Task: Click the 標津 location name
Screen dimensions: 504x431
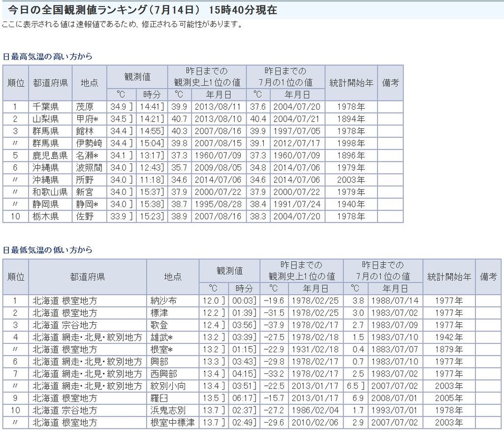Action: pos(159,313)
